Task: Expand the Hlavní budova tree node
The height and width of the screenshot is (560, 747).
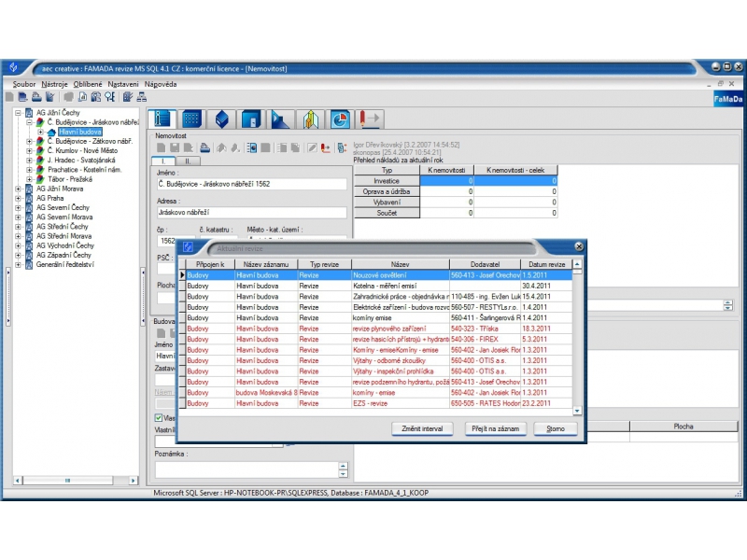Action: click(40, 132)
